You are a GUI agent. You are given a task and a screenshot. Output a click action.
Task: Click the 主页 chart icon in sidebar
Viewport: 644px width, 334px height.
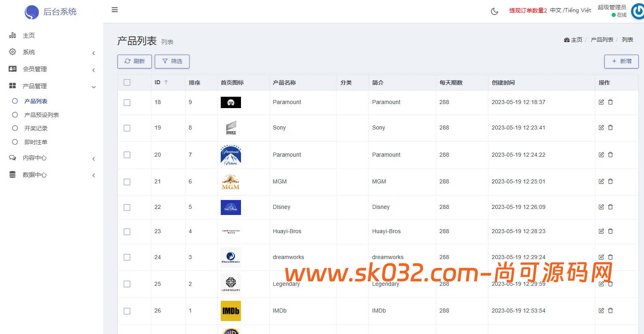click(13, 35)
